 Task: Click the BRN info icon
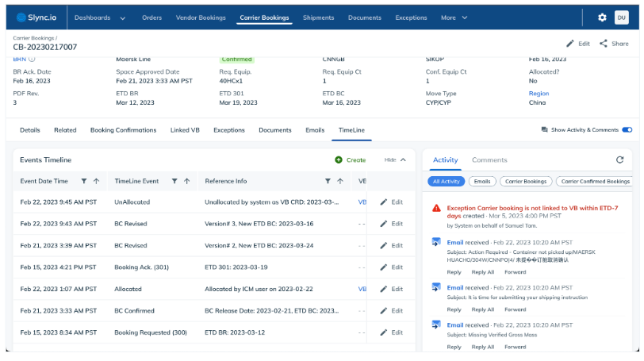coord(32,60)
